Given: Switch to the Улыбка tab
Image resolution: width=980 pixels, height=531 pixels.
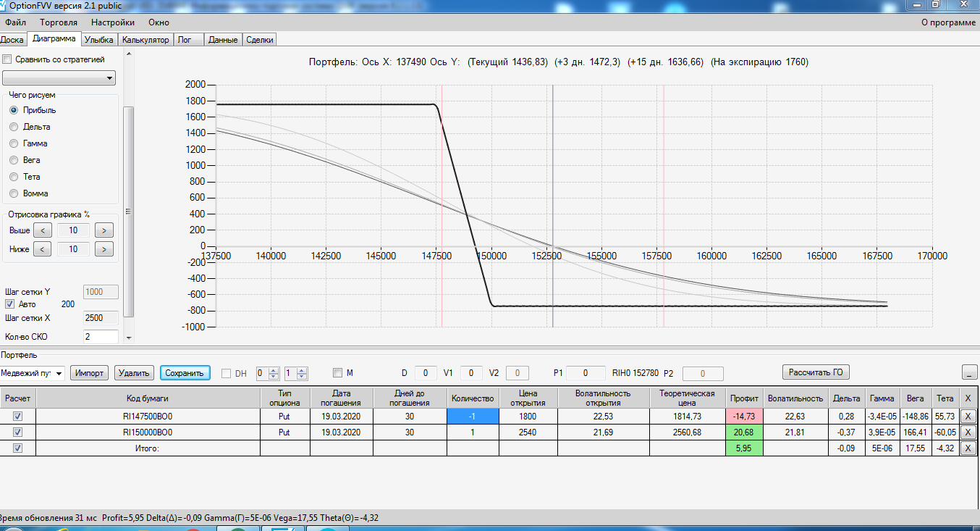Looking at the screenshot, I should [99, 40].
